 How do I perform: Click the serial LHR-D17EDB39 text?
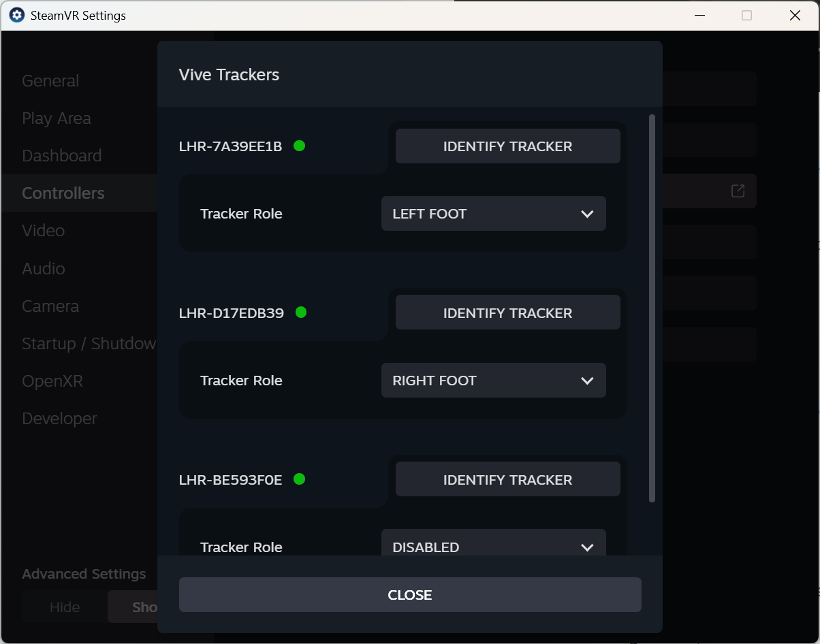(x=232, y=313)
